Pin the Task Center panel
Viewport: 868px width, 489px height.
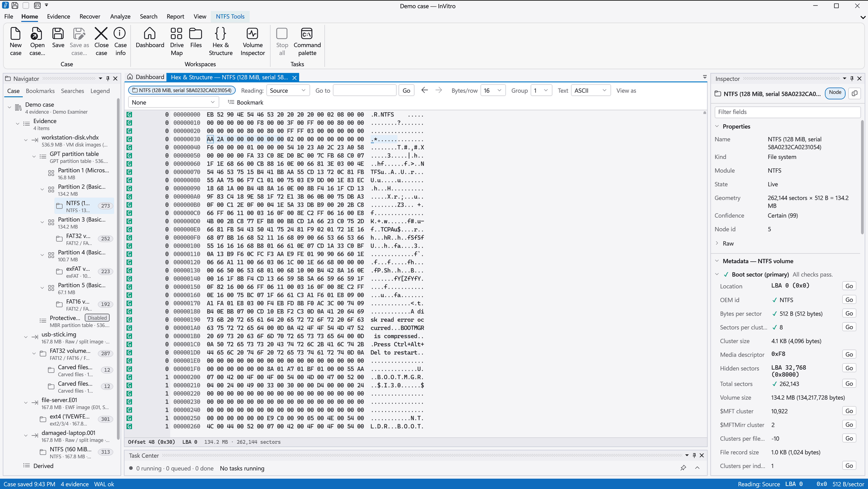click(x=694, y=455)
